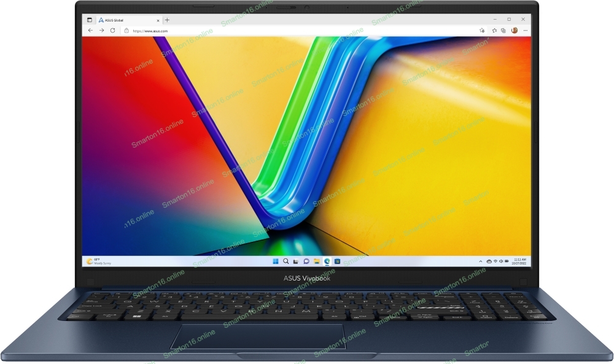Image resolution: width=614 pixels, height=364 pixels.
Task: Close the ASUS Global tab
Action: (x=157, y=20)
